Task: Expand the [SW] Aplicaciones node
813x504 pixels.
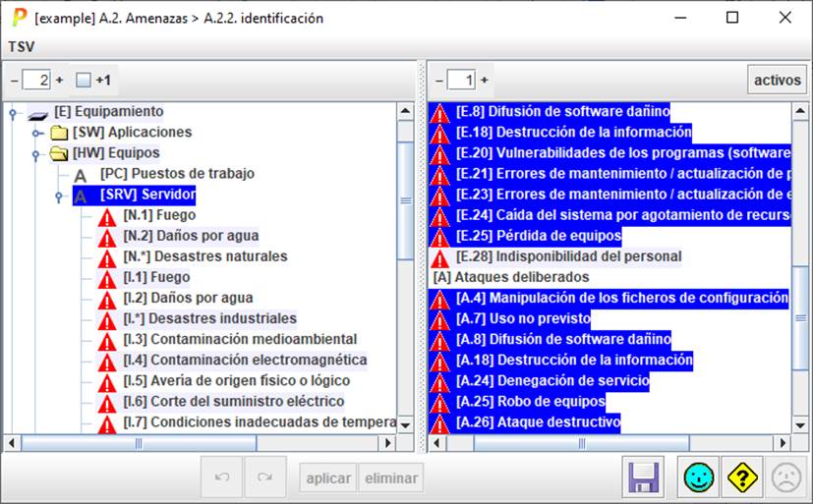Action: point(37,133)
